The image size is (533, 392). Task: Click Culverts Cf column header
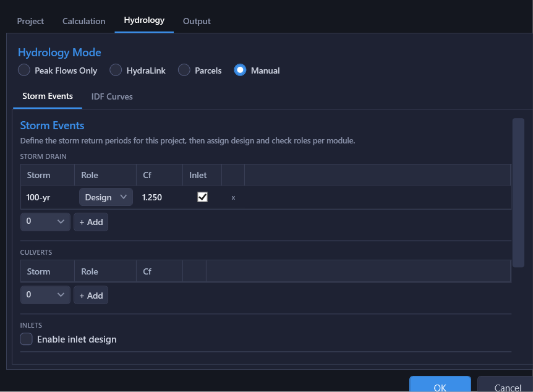tap(160, 271)
